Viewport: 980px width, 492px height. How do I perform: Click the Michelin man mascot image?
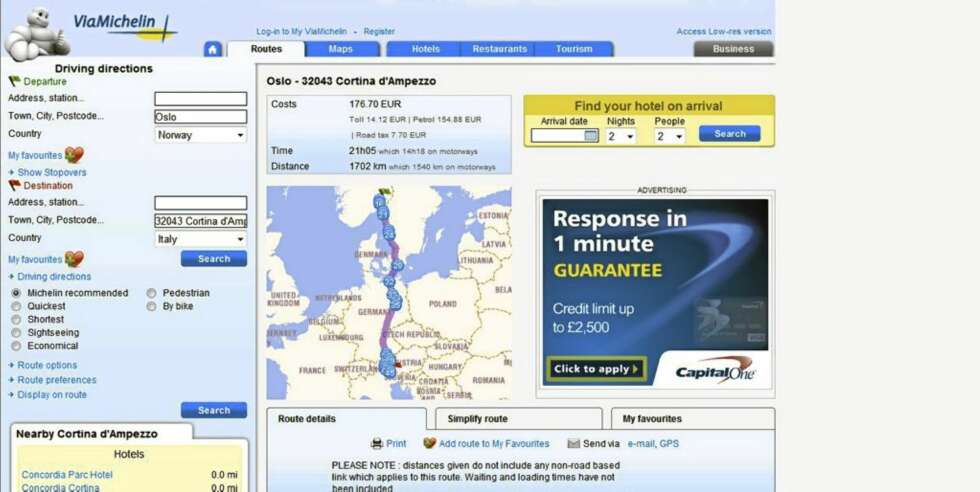point(36,33)
